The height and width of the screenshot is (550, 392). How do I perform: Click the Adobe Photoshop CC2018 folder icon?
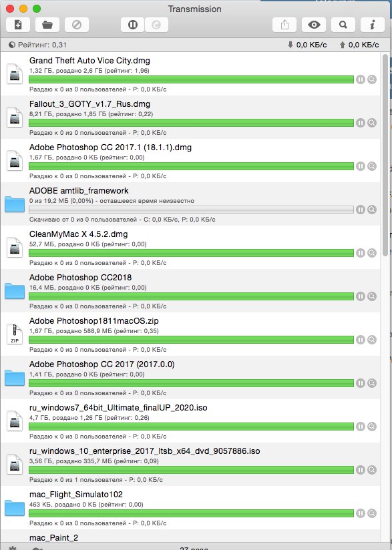15,291
